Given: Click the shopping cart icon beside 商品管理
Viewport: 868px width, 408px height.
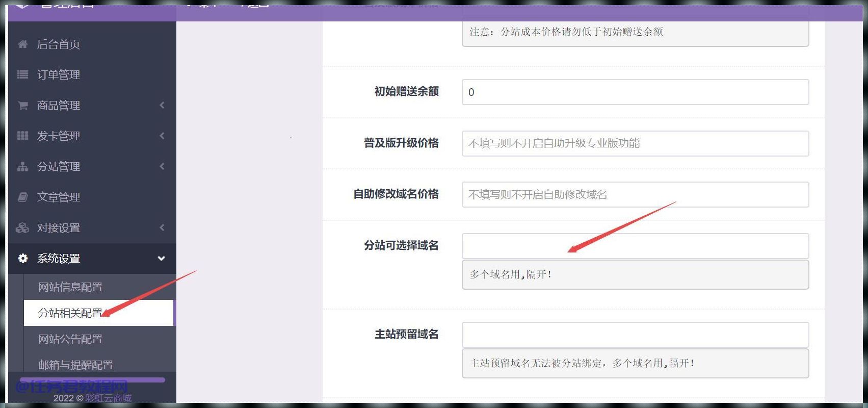Looking at the screenshot, I should pos(22,106).
